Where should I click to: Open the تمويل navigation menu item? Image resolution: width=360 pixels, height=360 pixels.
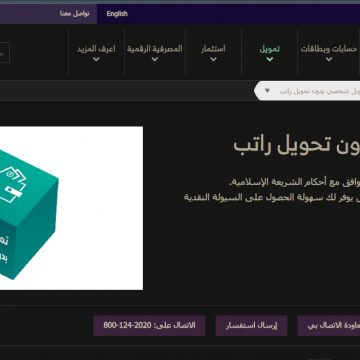tap(270, 49)
